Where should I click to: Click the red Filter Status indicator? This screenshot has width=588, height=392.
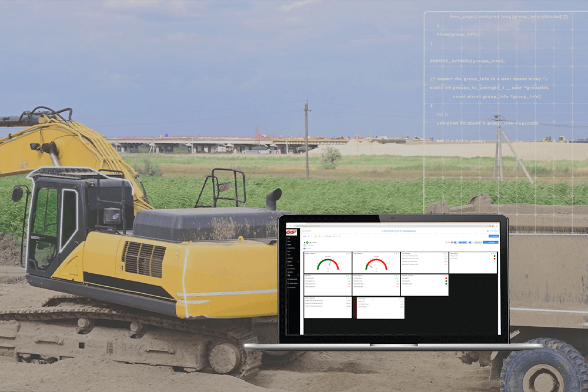point(495,259)
